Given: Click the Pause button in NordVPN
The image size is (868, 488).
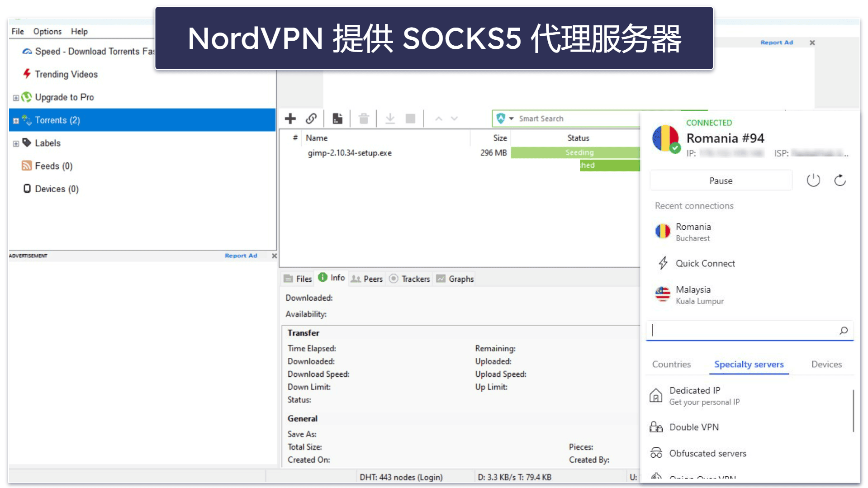Looking at the screenshot, I should coord(721,180).
